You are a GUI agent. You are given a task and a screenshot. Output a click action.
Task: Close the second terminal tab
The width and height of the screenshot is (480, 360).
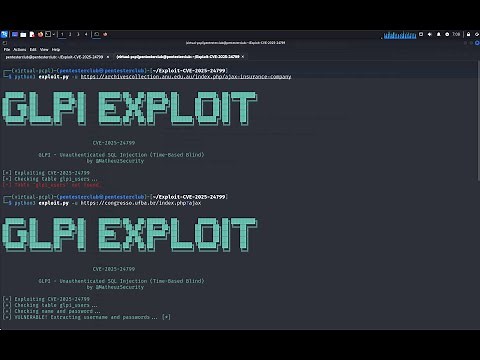[x=243, y=57]
